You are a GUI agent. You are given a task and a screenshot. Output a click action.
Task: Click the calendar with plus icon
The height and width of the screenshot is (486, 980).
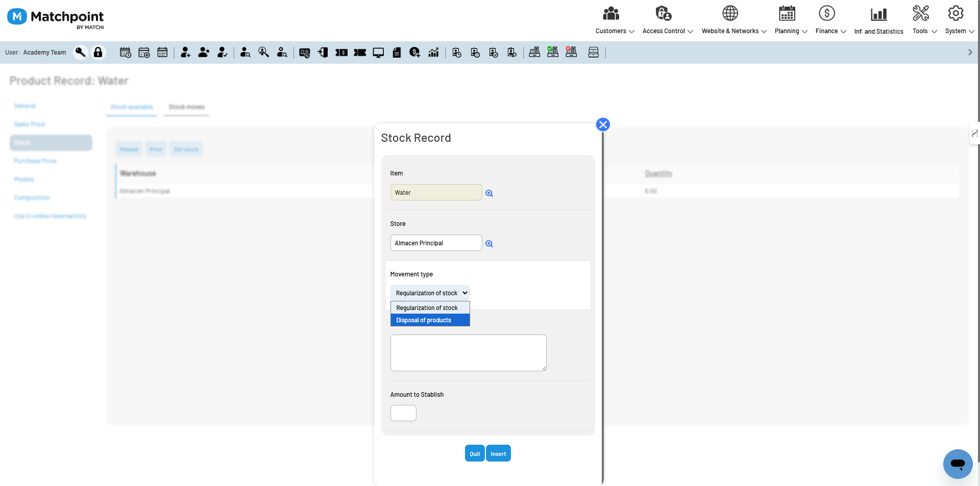tap(144, 53)
